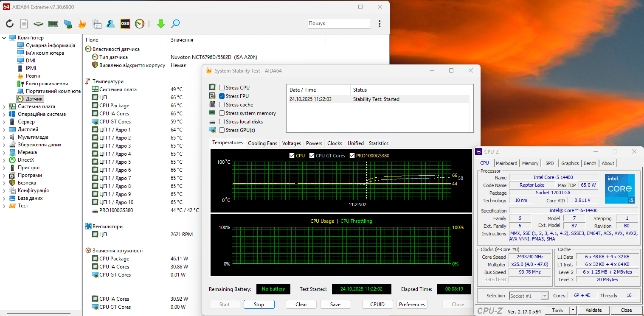This screenshot has width=644, height=316.
Task: Switch to the Cooling Fans tab
Action: tap(262, 143)
